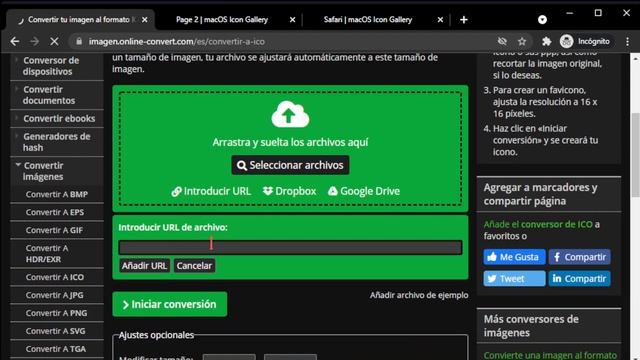Click the padlock site info icon
The width and height of the screenshot is (640, 360).
79,41
